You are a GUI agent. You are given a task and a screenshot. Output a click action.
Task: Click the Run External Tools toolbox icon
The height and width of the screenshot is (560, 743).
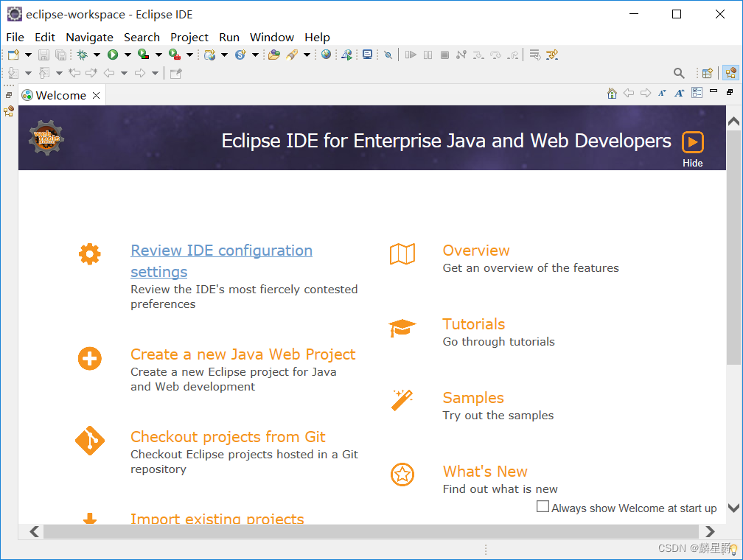[175, 55]
